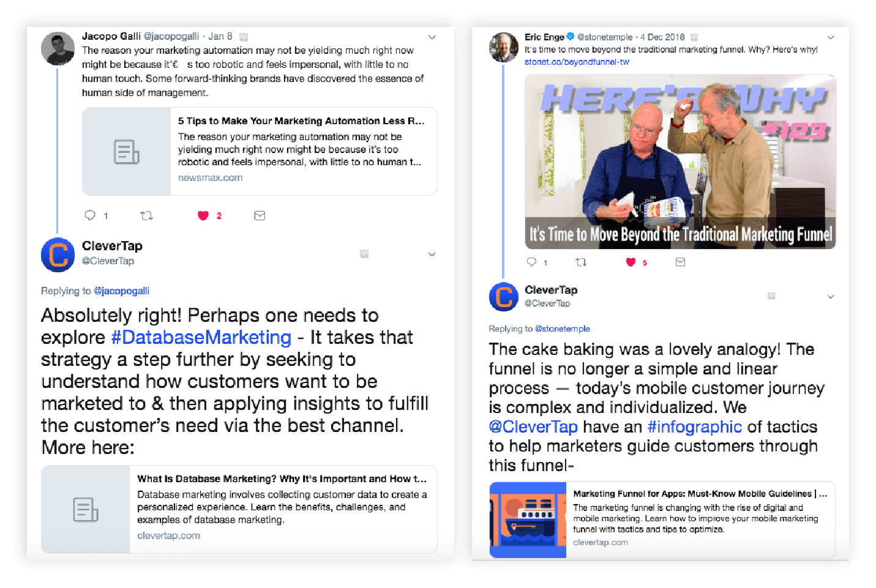This screenshot has height=588, width=876.
Task: Open options chevron on Eric Enge's tweet
Action: click(x=831, y=37)
